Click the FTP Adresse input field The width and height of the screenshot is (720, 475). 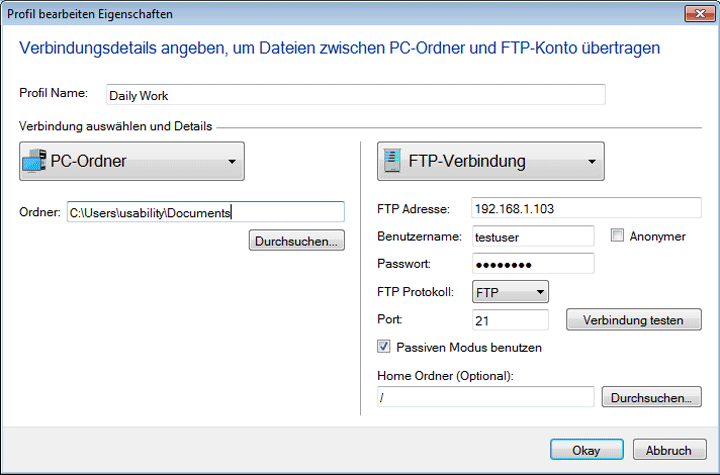[x=587, y=208]
